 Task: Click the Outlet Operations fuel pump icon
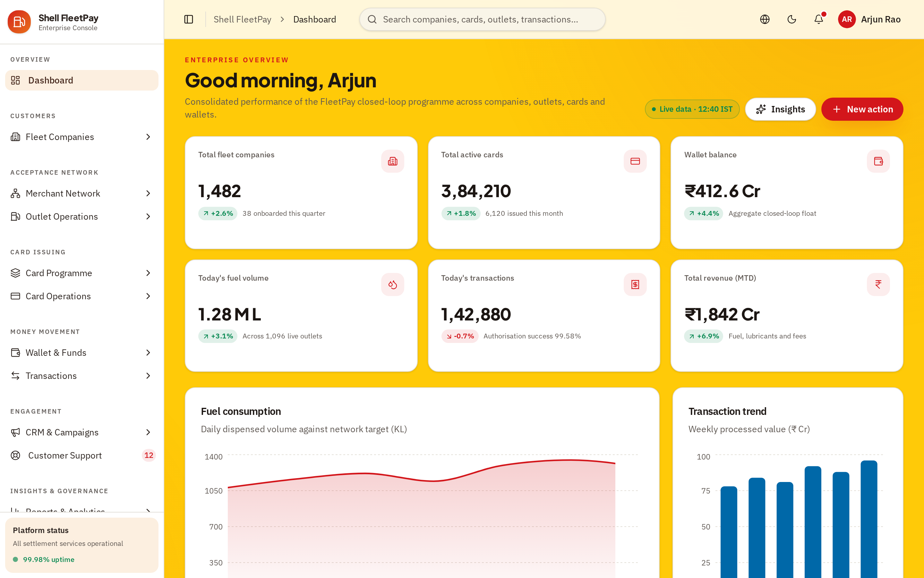coord(15,216)
